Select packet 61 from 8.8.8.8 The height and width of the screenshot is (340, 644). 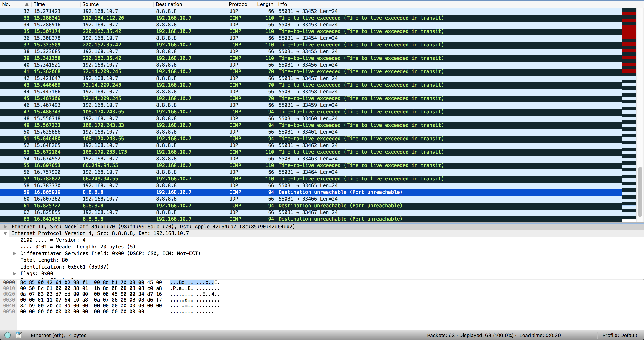[x=311, y=206]
